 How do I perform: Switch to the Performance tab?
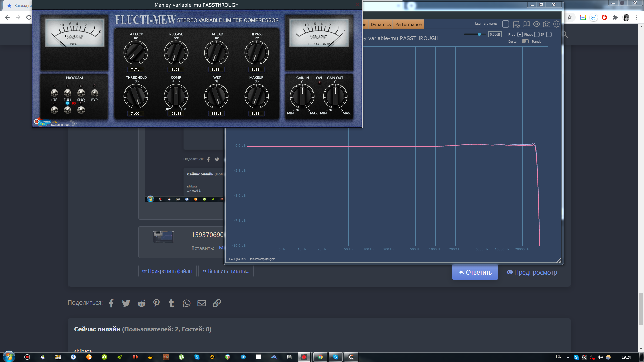coord(408,24)
